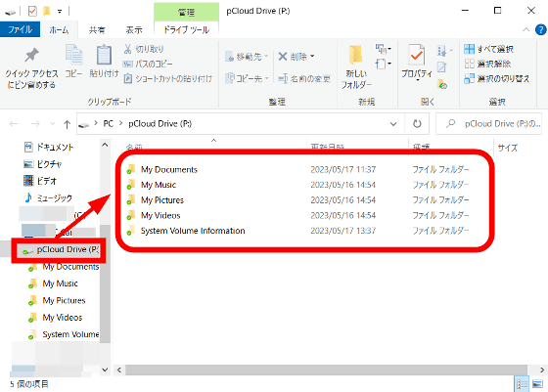Screen dimensions: 548x392
Task: Go Up one level arrow
Action: [67, 124]
